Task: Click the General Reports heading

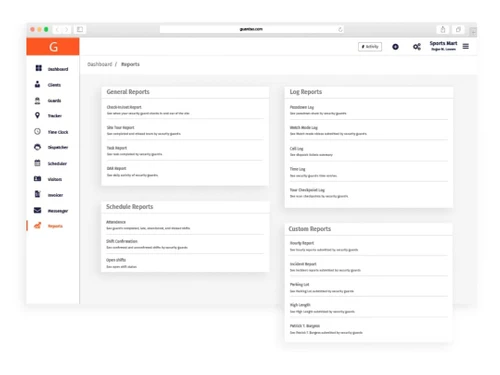Action: tap(128, 92)
